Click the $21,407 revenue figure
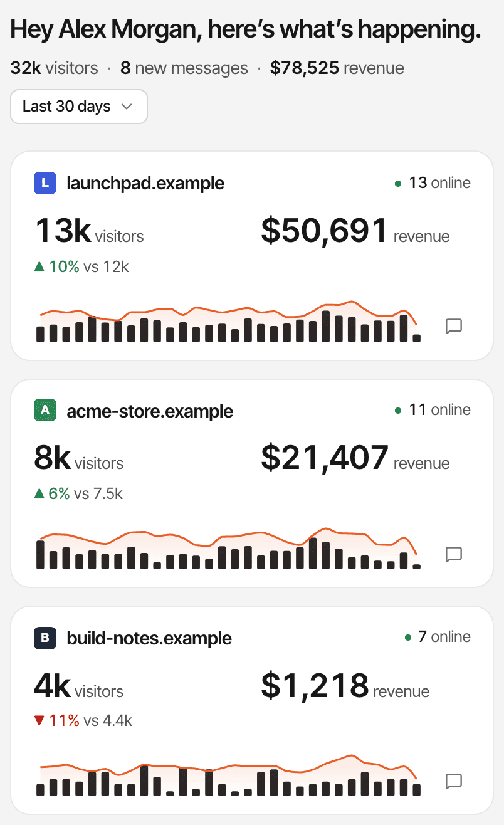The width and height of the screenshot is (504, 825). coord(355,458)
